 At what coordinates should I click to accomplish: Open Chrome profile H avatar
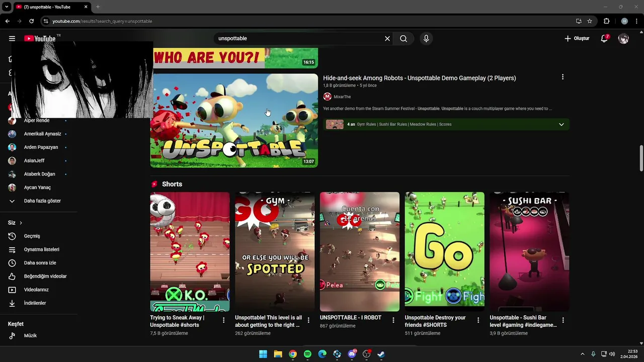[x=624, y=21]
